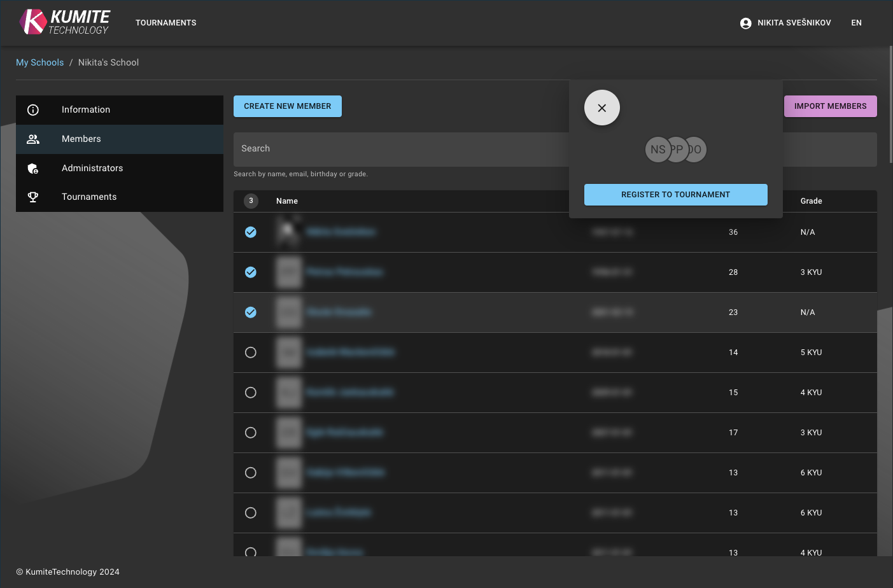Screen dimensions: 893x588
Task: Click the selected count badge showing 3
Action: (251, 201)
